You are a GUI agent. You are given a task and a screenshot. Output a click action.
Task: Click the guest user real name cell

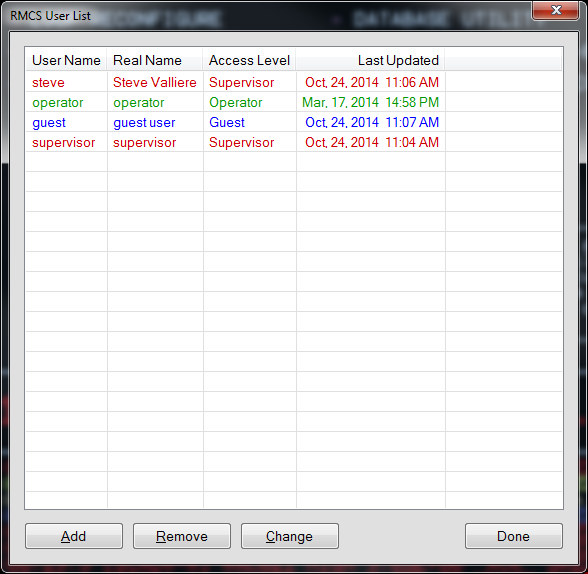pyautogui.click(x=144, y=123)
